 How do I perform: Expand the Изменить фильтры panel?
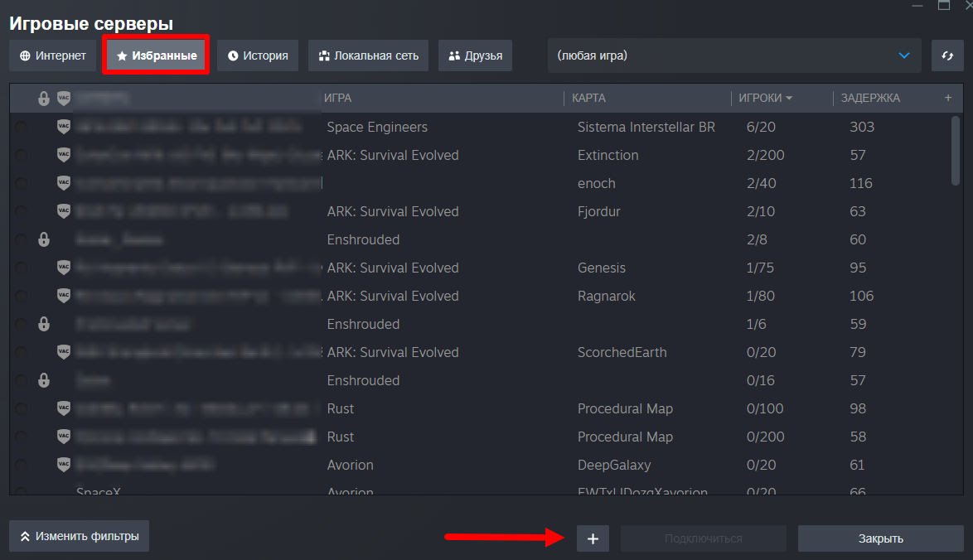click(x=79, y=536)
